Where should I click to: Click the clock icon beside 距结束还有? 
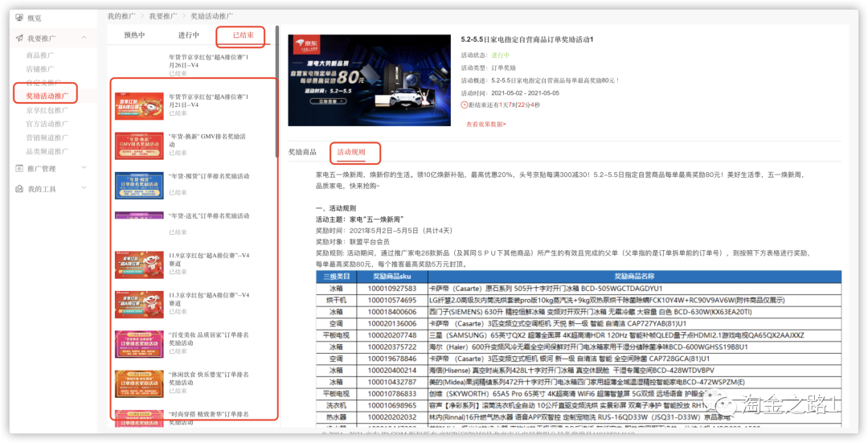coord(464,105)
